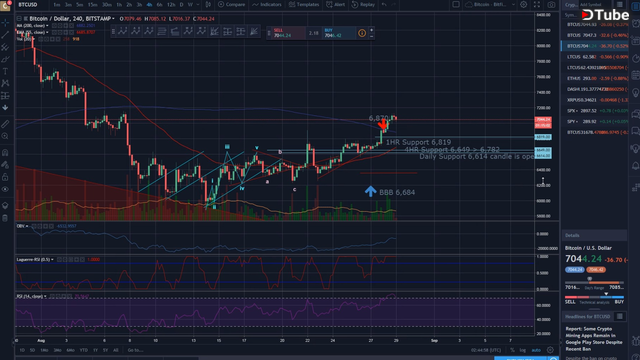Open the Templates menu button
Image resolution: width=640 pixels, height=360 pixels.
point(304,4)
